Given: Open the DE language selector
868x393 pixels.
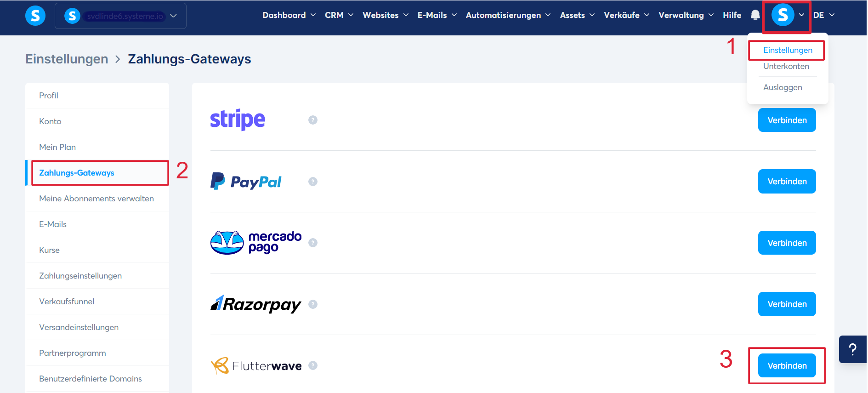Looking at the screenshot, I should click(x=824, y=15).
